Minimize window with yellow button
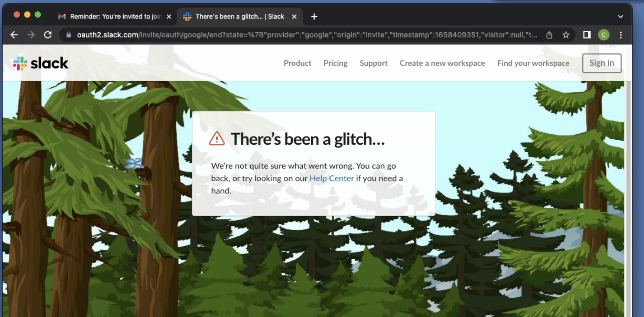 pos(27,14)
